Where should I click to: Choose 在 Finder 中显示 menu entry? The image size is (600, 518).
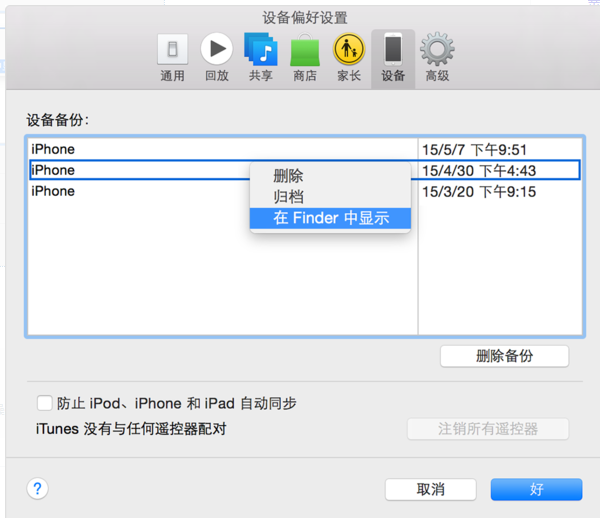click(x=330, y=218)
